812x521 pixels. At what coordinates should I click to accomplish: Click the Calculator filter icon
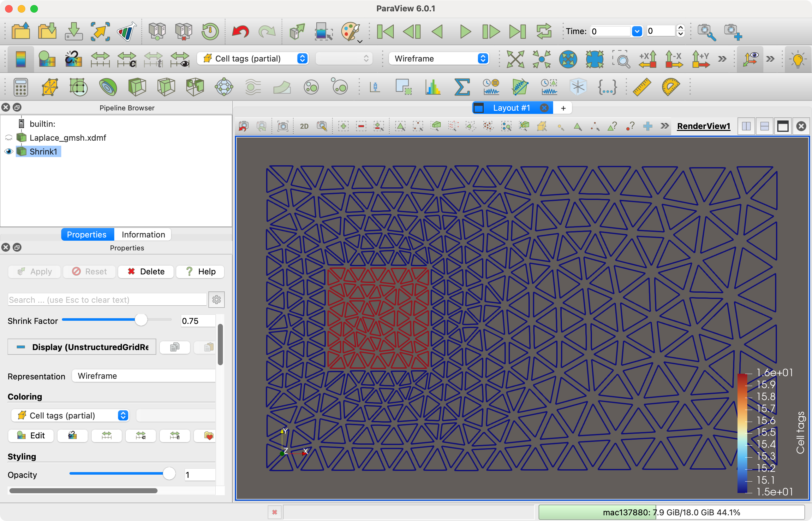point(20,87)
